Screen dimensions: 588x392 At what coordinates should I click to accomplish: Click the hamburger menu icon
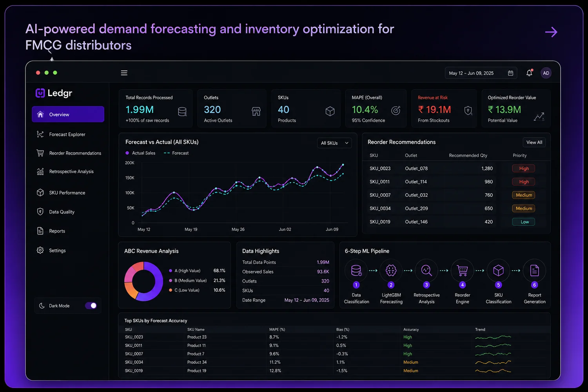pos(124,73)
